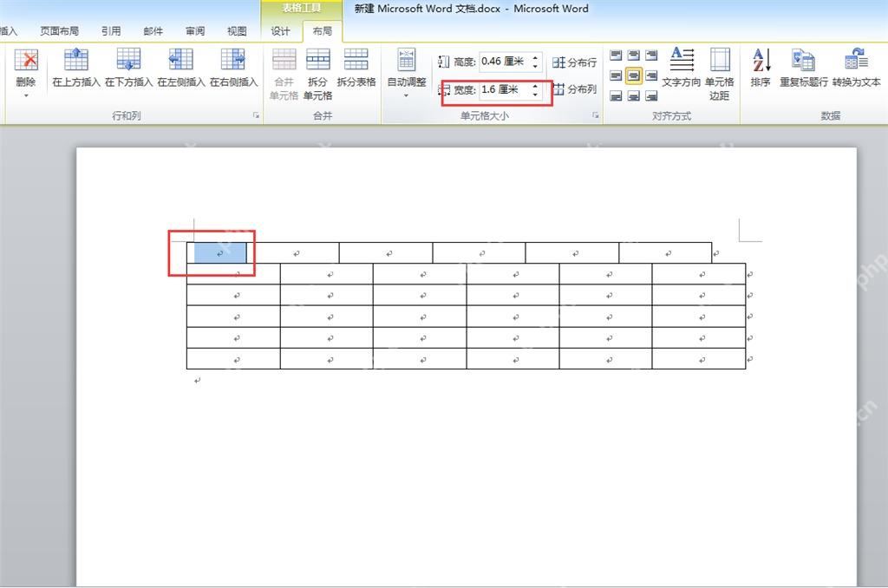Click the Merge Cells (合并单元格) button
This screenshot has height=588, width=888.
coord(284,75)
